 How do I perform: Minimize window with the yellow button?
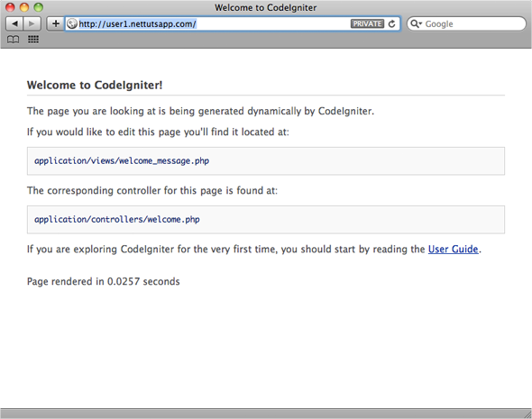[x=24, y=7]
